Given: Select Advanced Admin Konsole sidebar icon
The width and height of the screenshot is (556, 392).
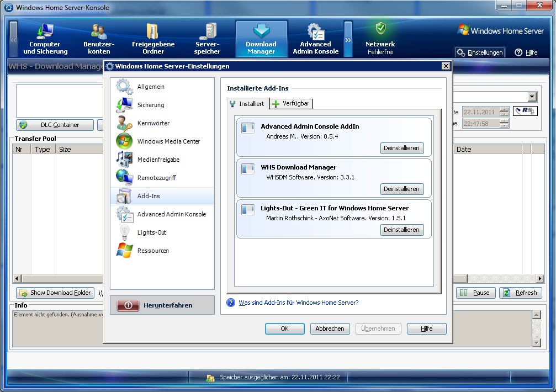Looking at the screenshot, I should 124,214.
